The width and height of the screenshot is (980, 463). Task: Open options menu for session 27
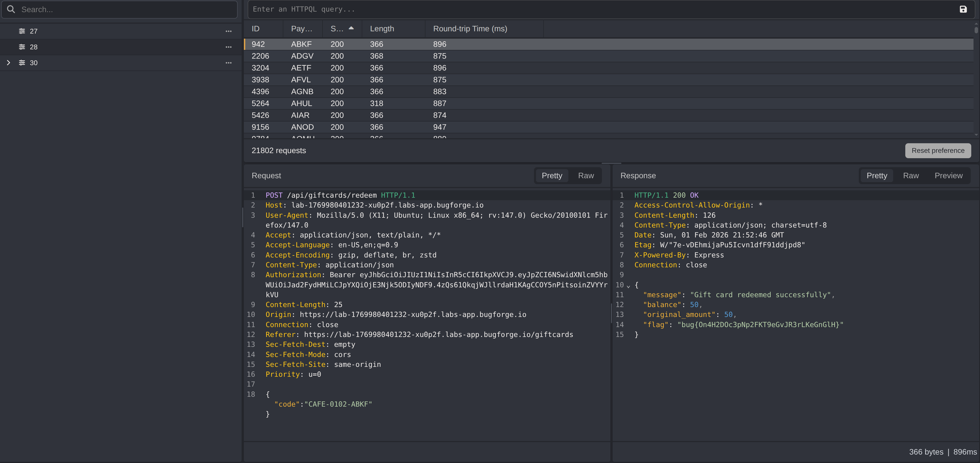point(228,31)
